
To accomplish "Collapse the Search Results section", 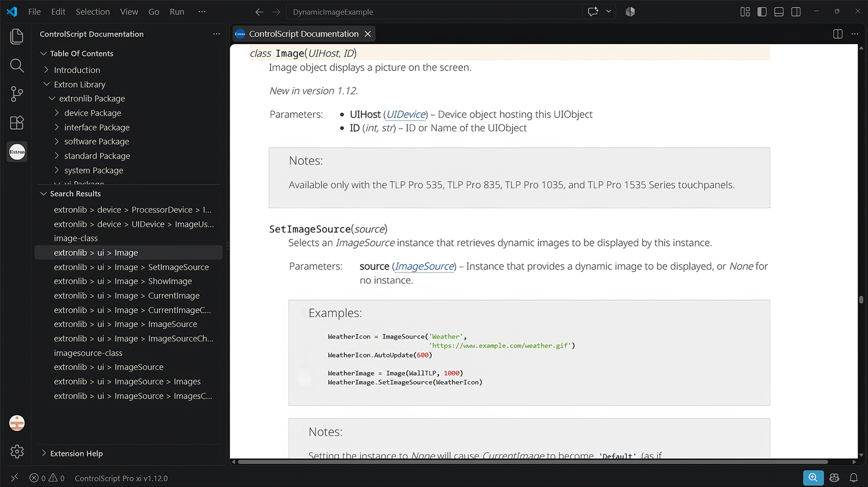I will click(x=43, y=194).
